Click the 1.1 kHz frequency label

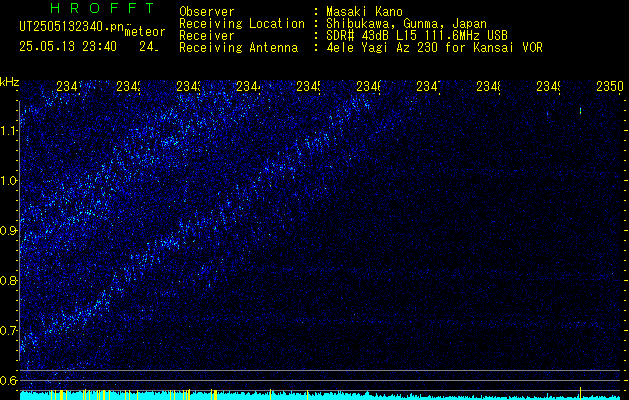9,131
